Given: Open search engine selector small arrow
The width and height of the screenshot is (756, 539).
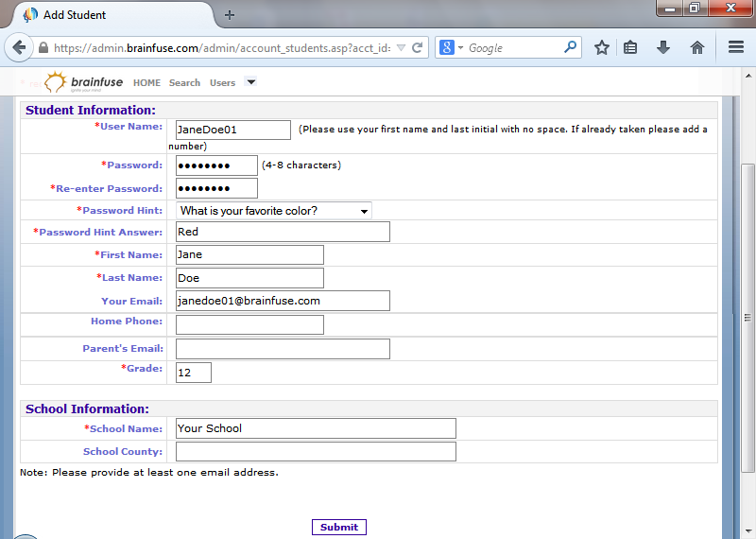Looking at the screenshot, I should pos(460,48).
